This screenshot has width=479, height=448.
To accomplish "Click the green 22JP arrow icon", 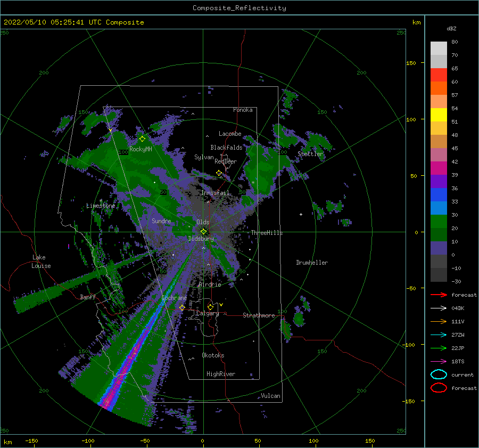I will point(439,348).
